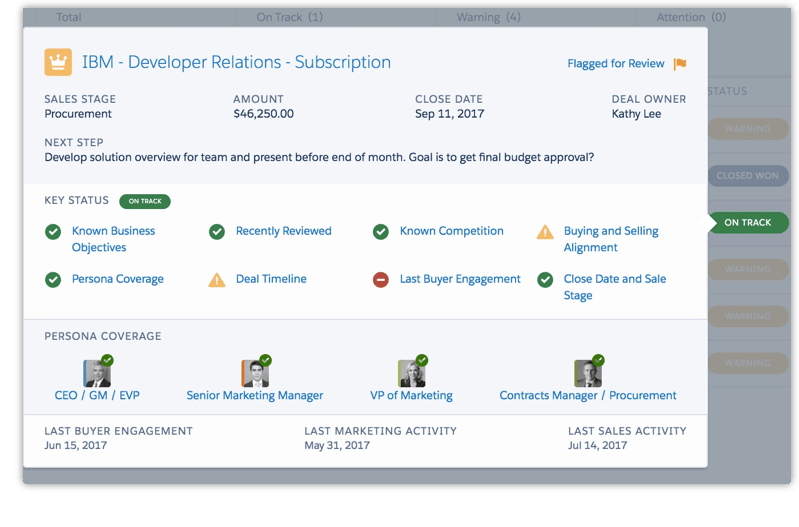This screenshot has height=527, width=799.
Task: Click the orange crown opportunity icon
Action: pyautogui.click(x=58, y=62)
